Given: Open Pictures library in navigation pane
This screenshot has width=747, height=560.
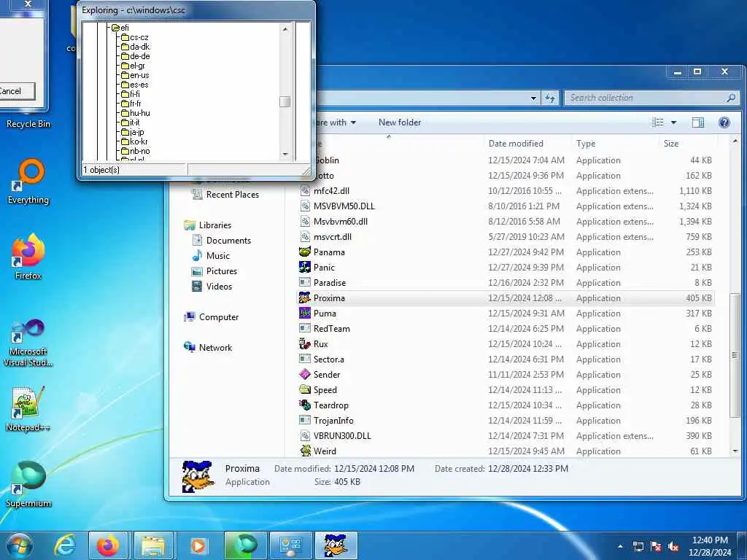Looking at the screenshot, I should click(x=214, y=271).
